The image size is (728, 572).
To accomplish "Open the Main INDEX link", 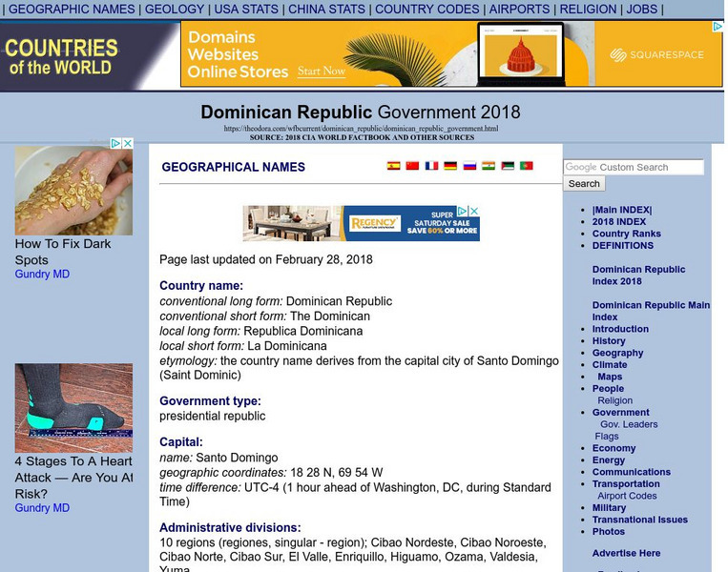I will pyautogui.click(x=622, y=210).
